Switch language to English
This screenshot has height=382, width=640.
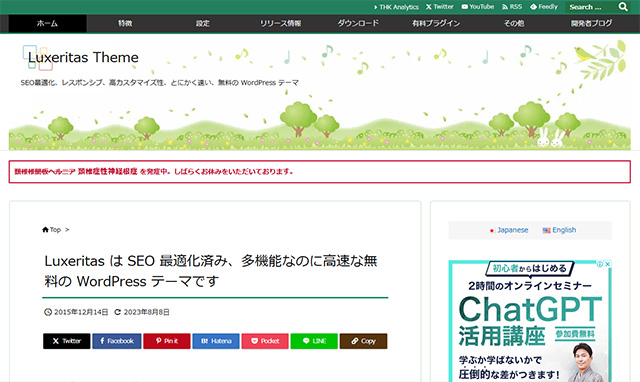click(x=564, y=230)
